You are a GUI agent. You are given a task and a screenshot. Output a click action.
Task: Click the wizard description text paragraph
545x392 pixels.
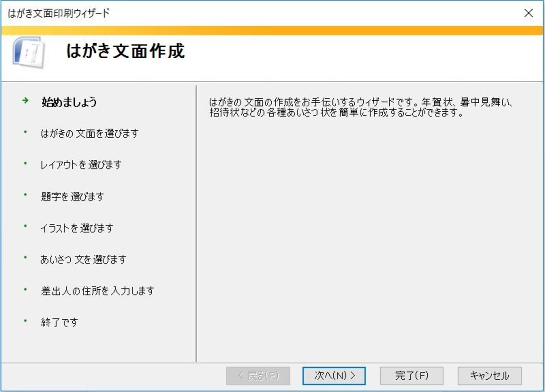(x=361, y=108)
